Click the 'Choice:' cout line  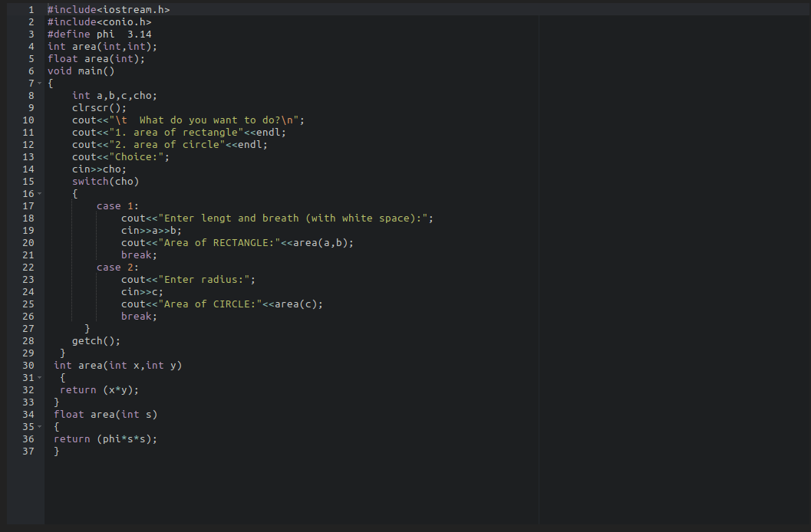click(x=120, y=157)
